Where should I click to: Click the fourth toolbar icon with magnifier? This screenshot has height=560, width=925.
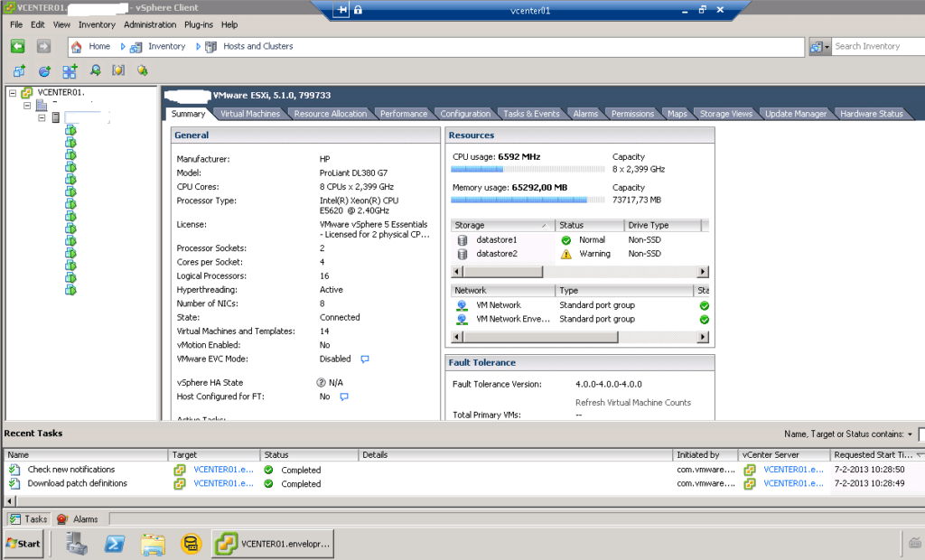tap(95, 70)
